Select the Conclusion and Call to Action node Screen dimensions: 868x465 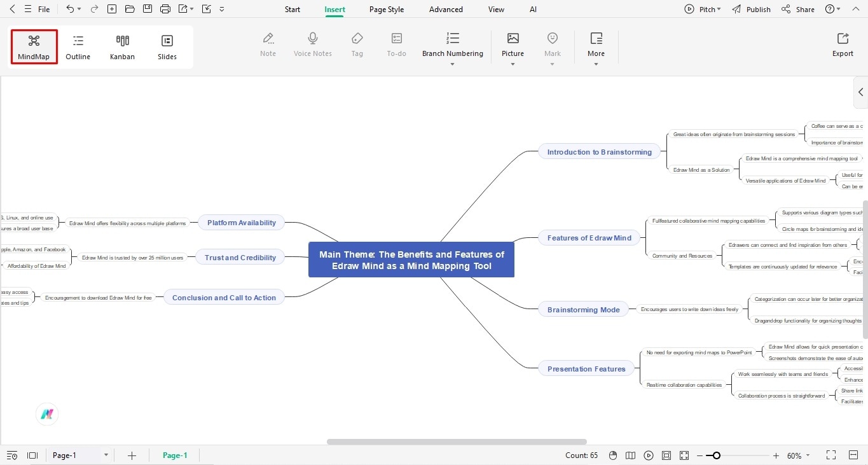(224, 298)
